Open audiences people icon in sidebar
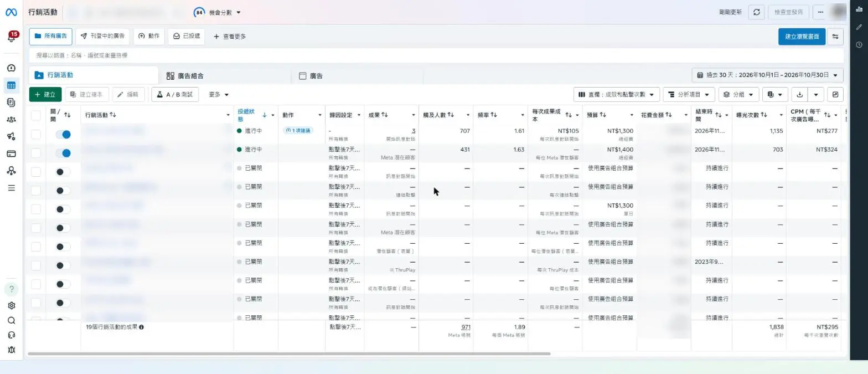This screenshot has width=868, height=374. click(x=11, y=119)
